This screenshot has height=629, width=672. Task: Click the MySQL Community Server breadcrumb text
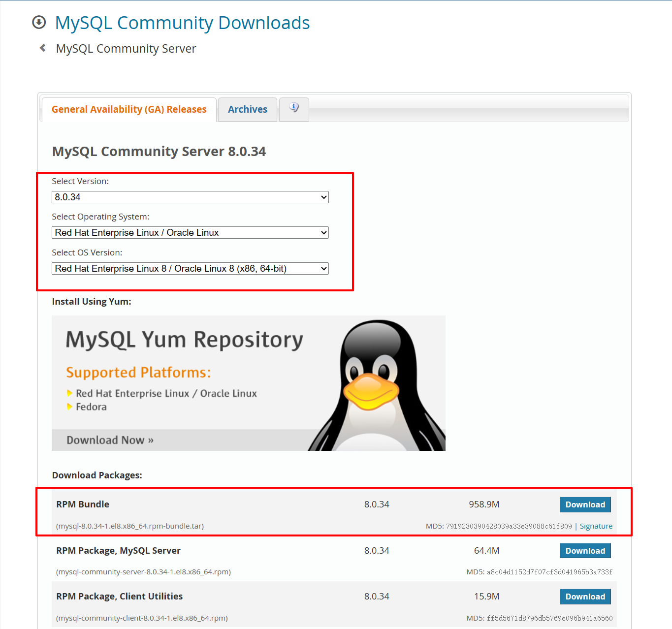(126, 49)
